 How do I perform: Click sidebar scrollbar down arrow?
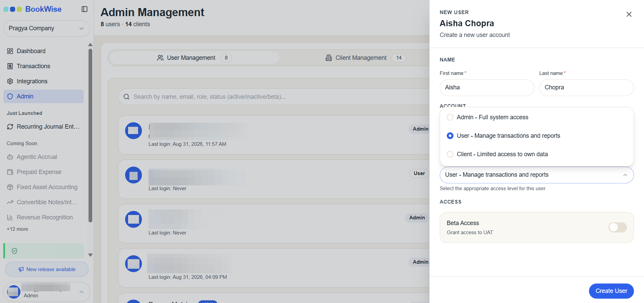(x=90, y=255)
